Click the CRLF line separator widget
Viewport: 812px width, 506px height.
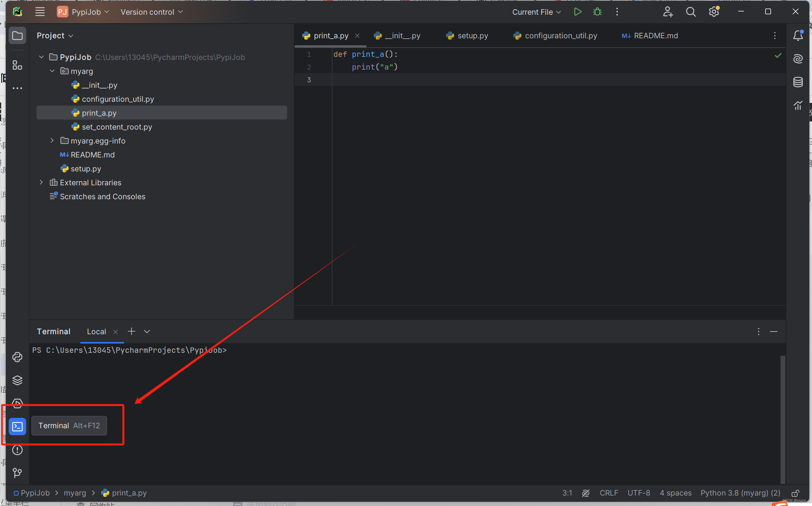(609, 493)
